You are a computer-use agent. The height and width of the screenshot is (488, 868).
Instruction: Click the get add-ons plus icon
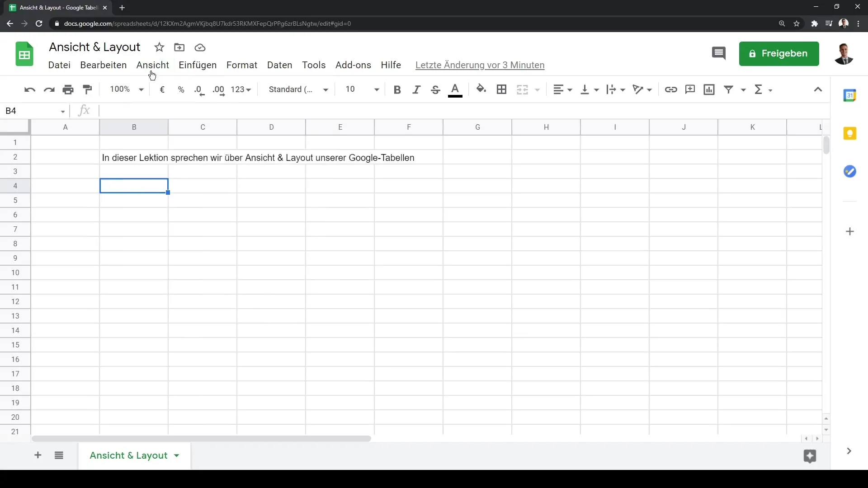pos(850,231)
